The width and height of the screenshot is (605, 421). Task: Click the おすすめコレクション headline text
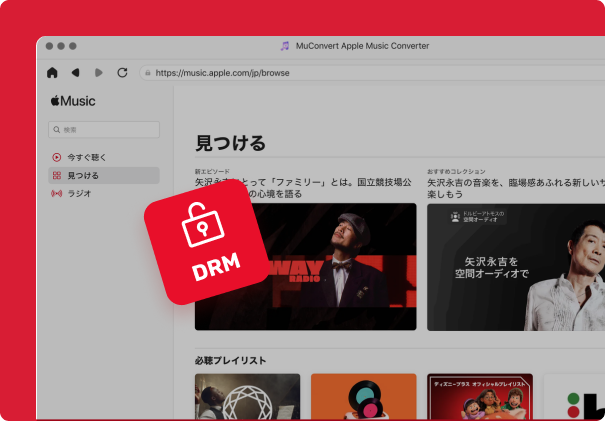click(516, 188)
